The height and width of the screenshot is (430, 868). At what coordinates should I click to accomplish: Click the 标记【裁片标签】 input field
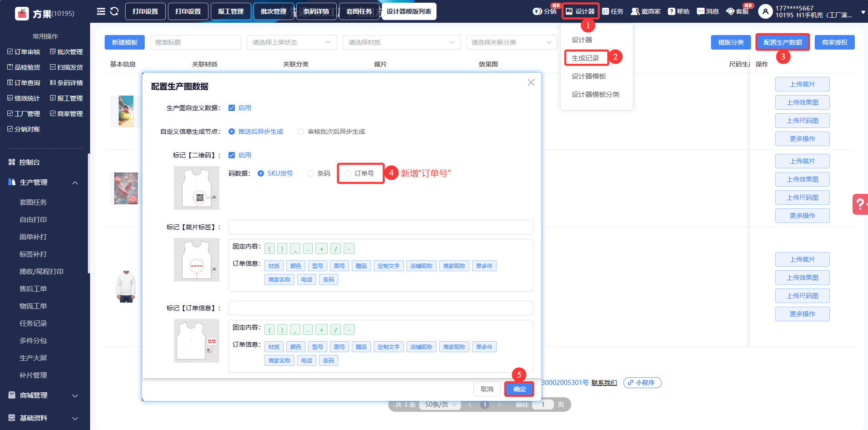381,227
